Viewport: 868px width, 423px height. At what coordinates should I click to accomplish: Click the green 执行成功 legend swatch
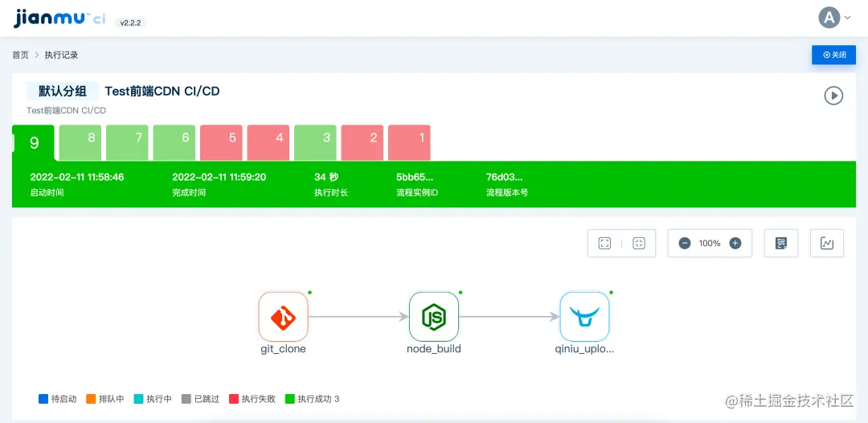[289, 399]
